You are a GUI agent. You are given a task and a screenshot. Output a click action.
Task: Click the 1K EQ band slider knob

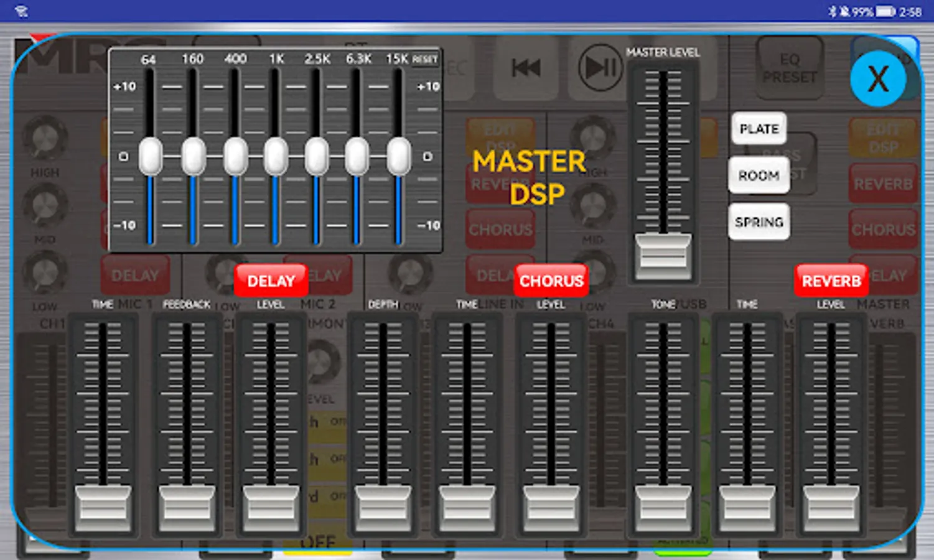[276, 156]
